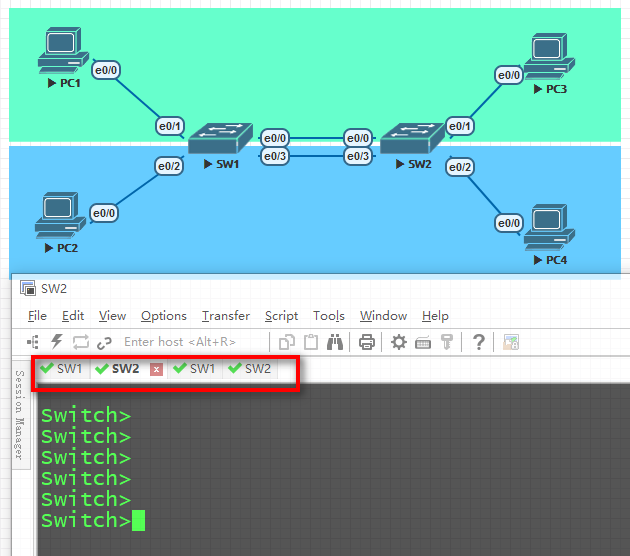The image size is (630, 556).
Task: Switch to the last SW2 session tab
Action: click(x=251, y=368)
